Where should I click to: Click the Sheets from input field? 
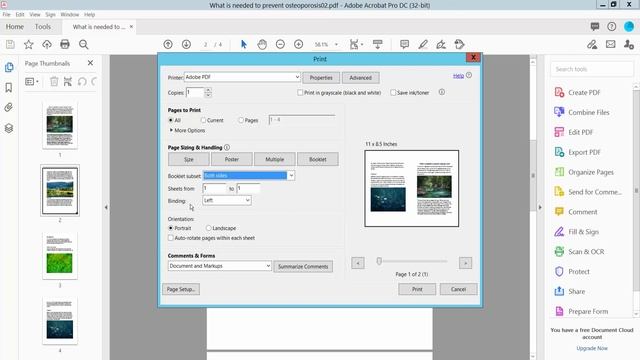[214, 188]
